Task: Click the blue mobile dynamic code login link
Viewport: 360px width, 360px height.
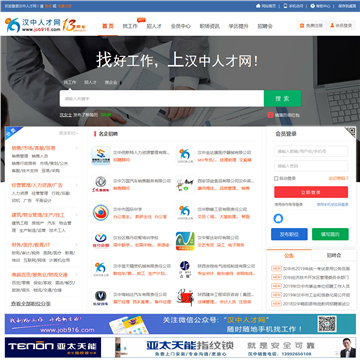Action: pos(332,204)
